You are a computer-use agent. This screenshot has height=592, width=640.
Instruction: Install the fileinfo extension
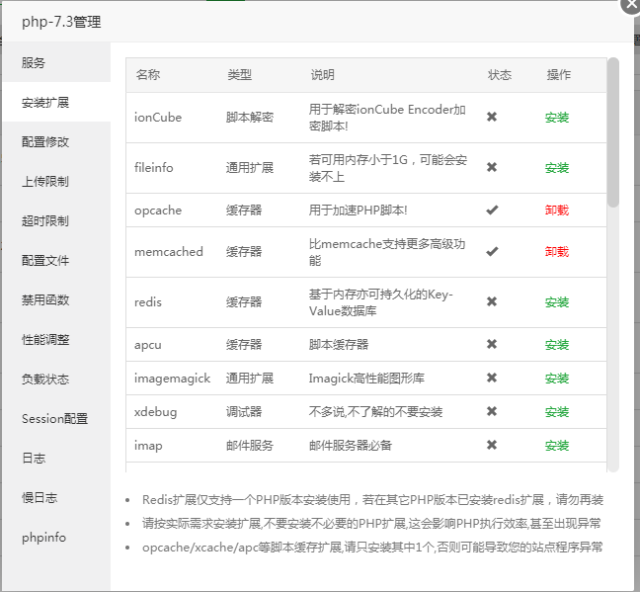(557, 168)
